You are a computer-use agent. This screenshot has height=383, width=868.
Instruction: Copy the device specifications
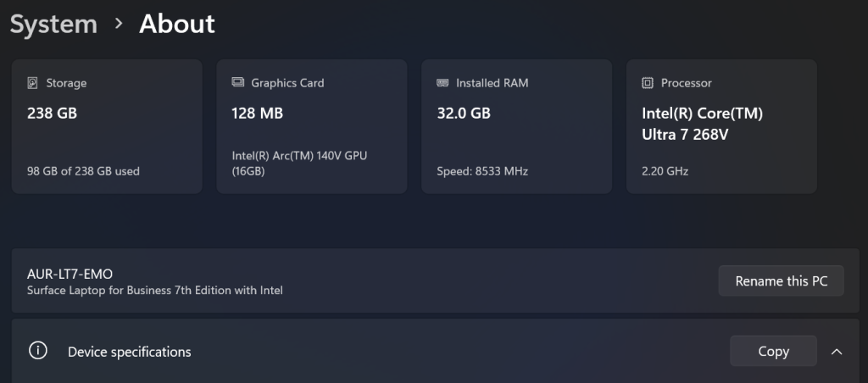pos(773,351)
